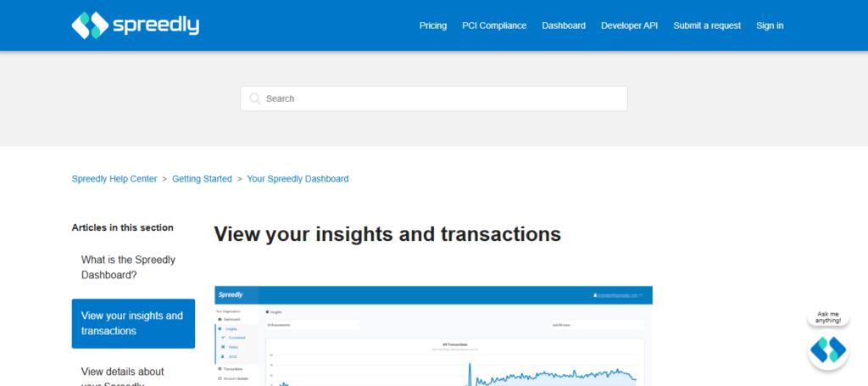Navigate to the Getting Started breadcrumb
The width and height of the screenshot is (868, 386).
tap(202, 179)
